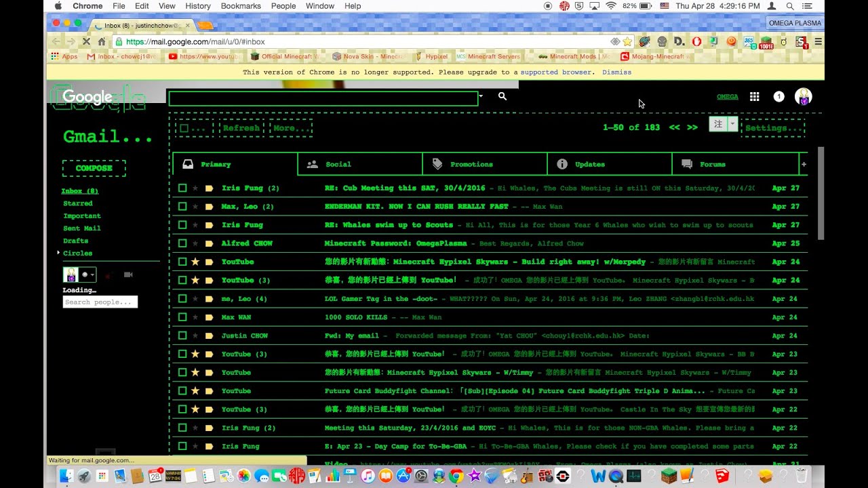This screenshot has width=868, height=488.
Task: Tick checkbox for Fwd: My email message
Action: click(x=182, y=335)
